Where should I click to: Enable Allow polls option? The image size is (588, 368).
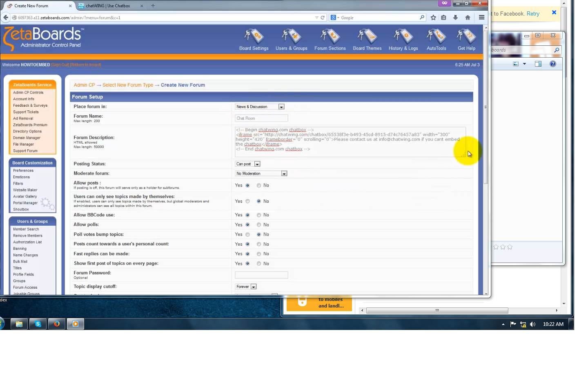point(248,224)
